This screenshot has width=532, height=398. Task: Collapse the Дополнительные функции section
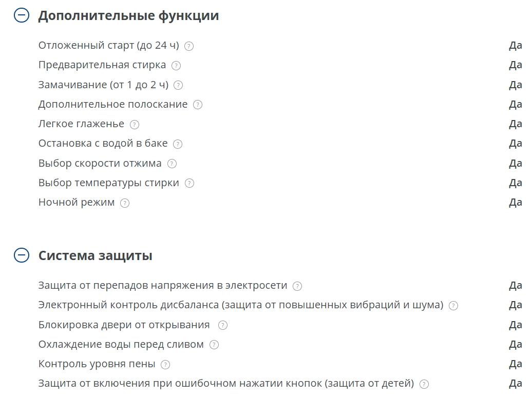(x=22, y=16)
